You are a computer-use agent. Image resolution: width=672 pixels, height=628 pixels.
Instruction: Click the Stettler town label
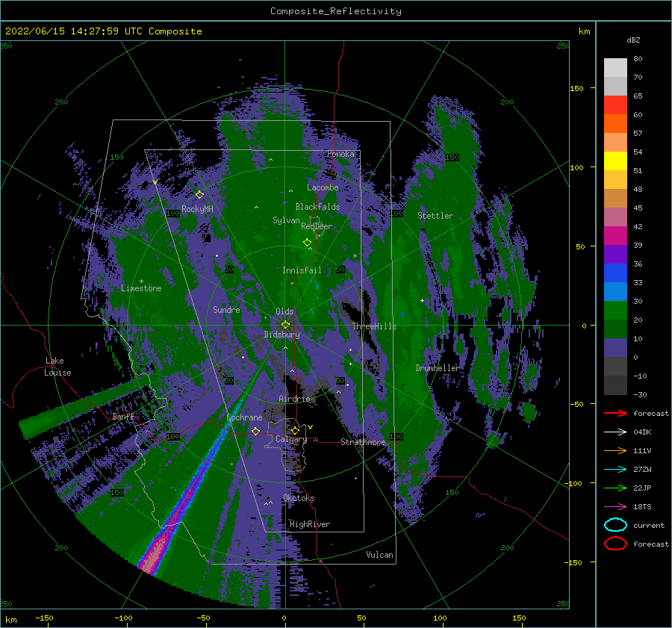click(x=435, y=216)
